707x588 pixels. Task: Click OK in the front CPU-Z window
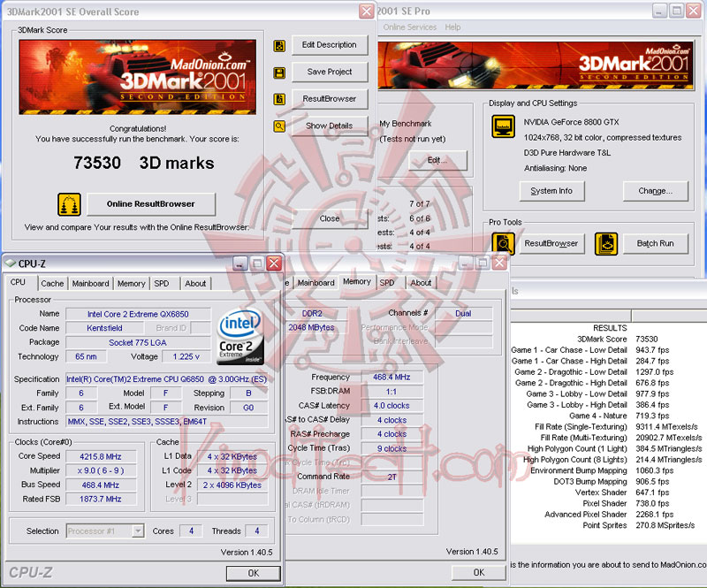pyautogui.click(x=253, y=573)
